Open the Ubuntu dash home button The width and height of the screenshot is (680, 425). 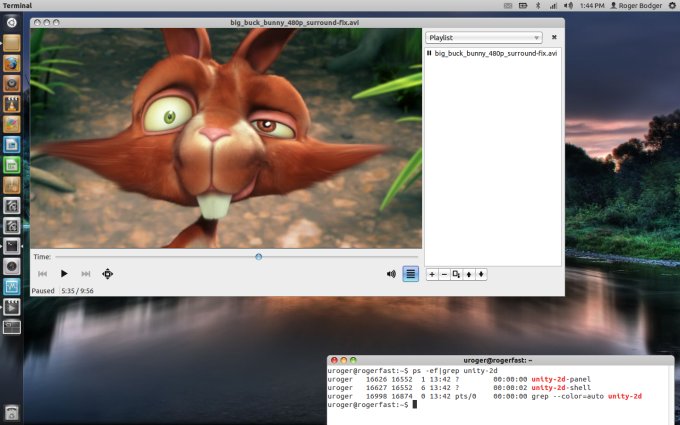click(x=12, y=23)
